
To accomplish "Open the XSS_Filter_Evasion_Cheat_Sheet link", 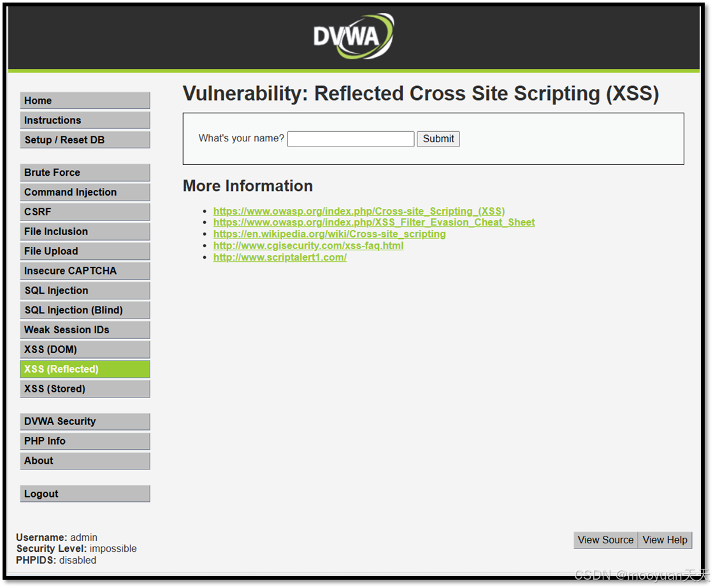I will (x=374, y=222).
